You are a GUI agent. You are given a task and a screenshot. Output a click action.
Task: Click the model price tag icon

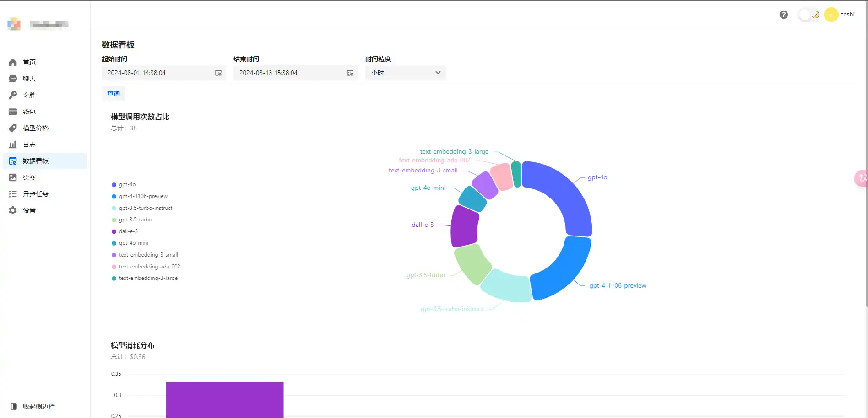13,128
